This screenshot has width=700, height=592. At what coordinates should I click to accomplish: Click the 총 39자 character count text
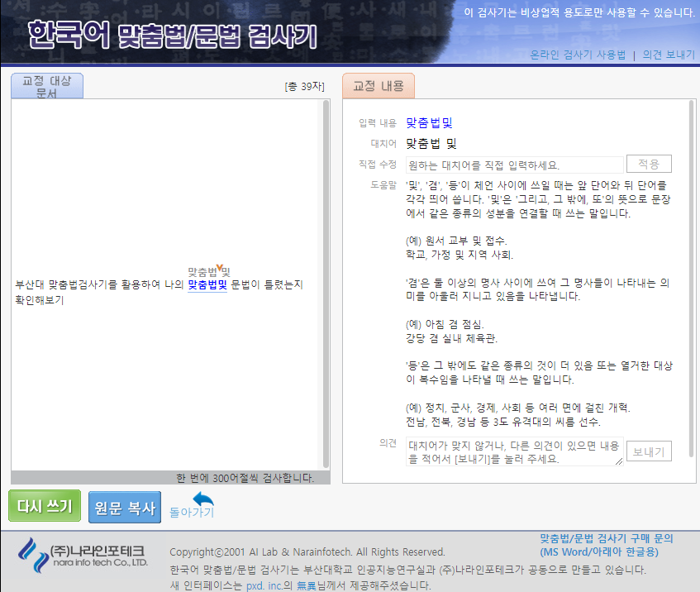coord(304,87)
